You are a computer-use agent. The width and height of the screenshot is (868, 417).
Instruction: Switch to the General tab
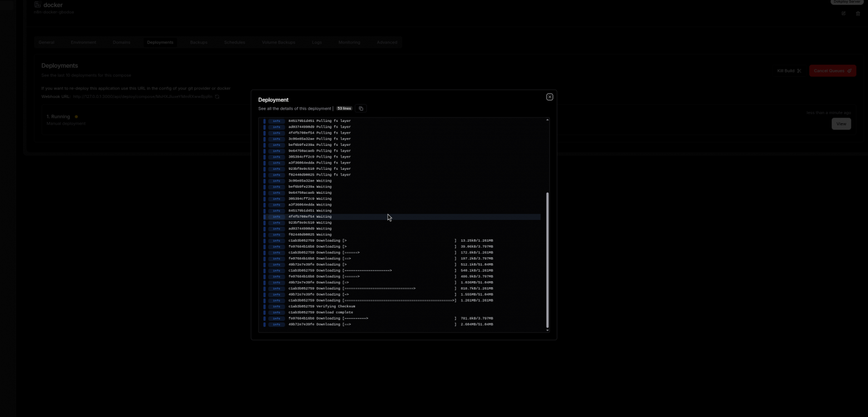pos(47,42)
